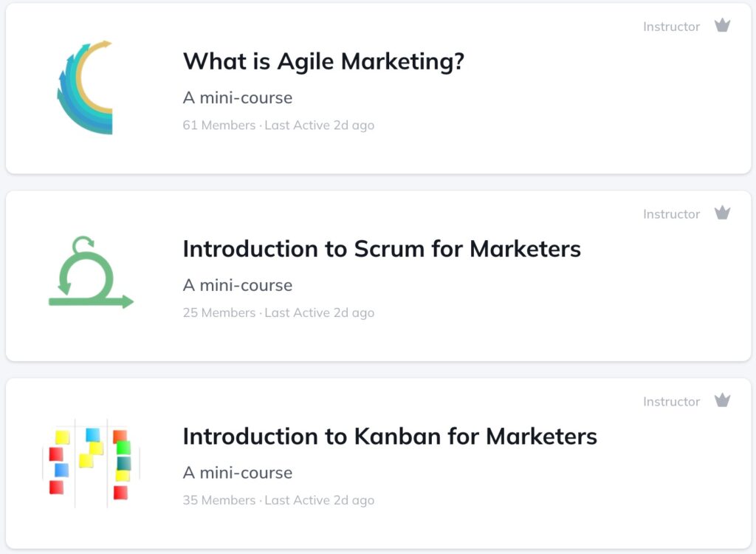756x554 pixels.
Task: Click the Kanban sticky notes board image
Action: coord(91,463)
